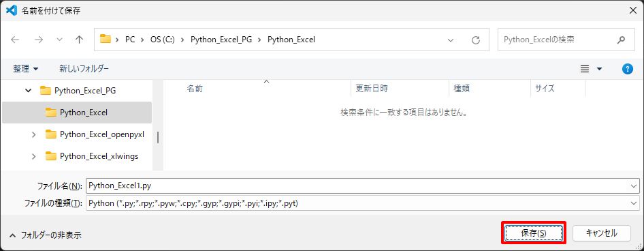Open the recent locations dropdown arrow
The height and width of the screenshot is (251, 644).
click(x=59, y=40)
